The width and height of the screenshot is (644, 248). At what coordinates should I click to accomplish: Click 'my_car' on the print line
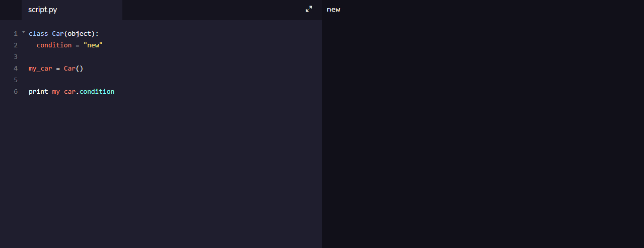point(64,91)
